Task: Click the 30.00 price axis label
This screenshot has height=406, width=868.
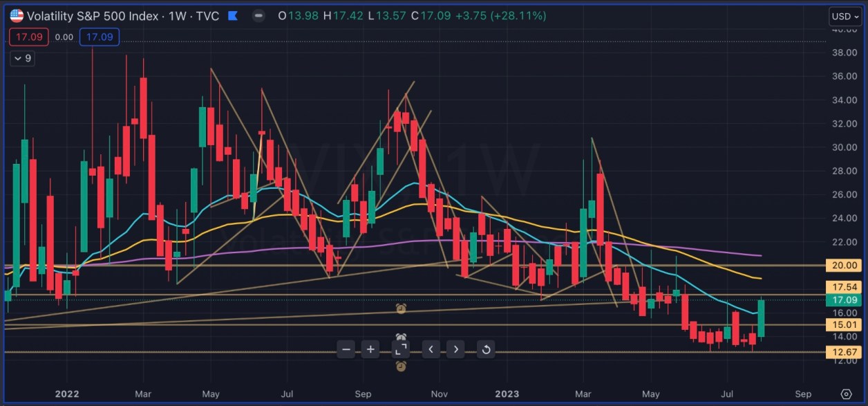Action: tap(845, 147)
